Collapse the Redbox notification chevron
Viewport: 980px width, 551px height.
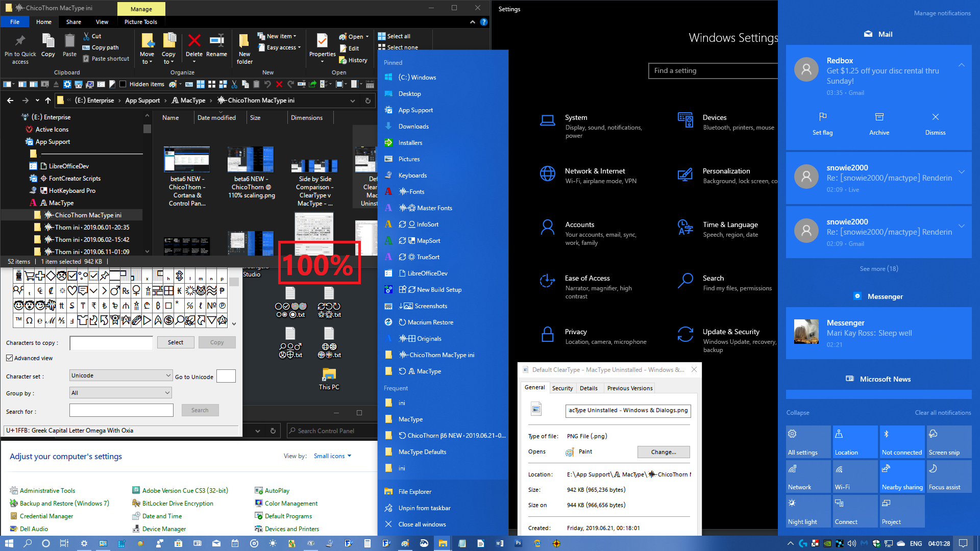point(961,65)
